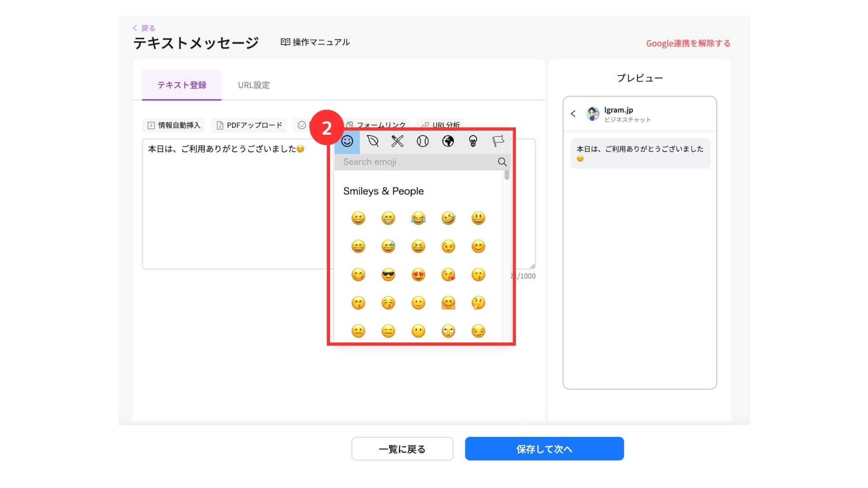
Task: Open the leaf nature emoji category
Action: coord(373,141)
